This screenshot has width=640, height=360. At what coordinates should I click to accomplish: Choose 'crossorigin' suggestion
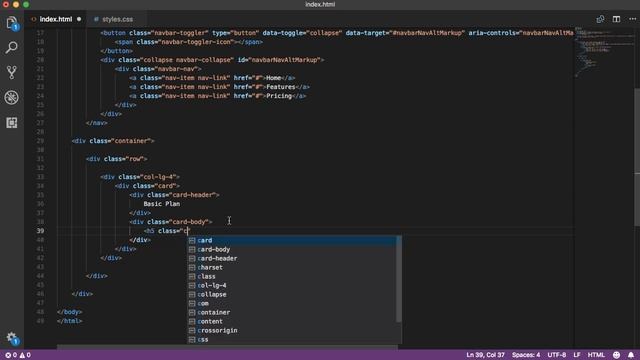pos(291,330)
